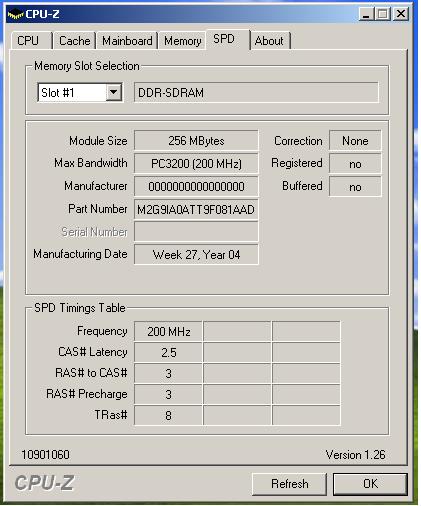Open the About tab

[x=269, y=41]
